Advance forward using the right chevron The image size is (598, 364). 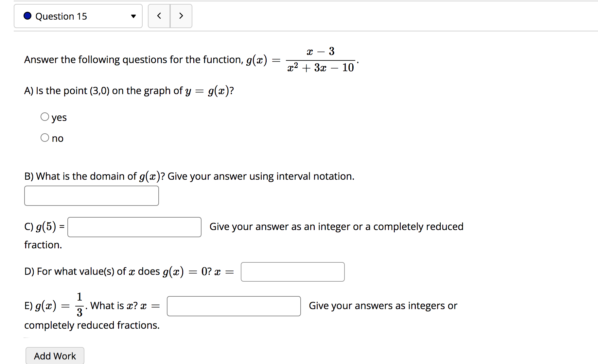[181, 16]
